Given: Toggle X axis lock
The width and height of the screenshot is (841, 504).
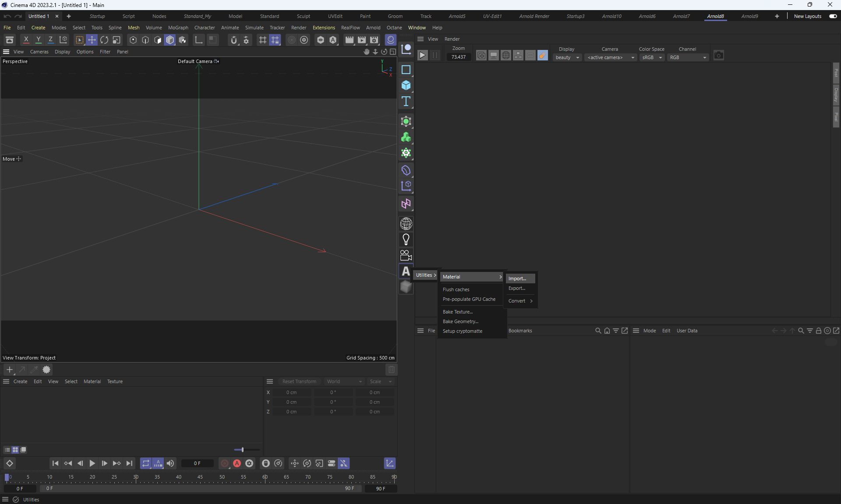Looking at the screenshot, I should click(26, 40).
